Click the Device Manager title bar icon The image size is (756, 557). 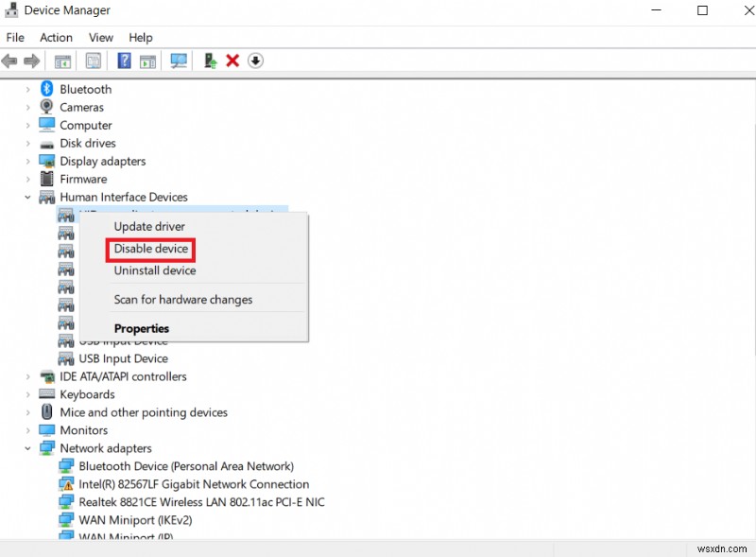11,10
